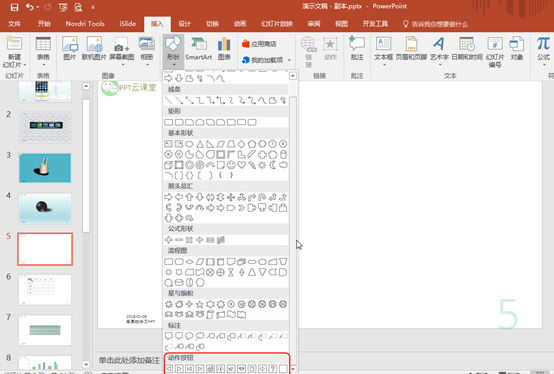Choose the 5-point star shape
554x374 pixels.
click(200, 304)
